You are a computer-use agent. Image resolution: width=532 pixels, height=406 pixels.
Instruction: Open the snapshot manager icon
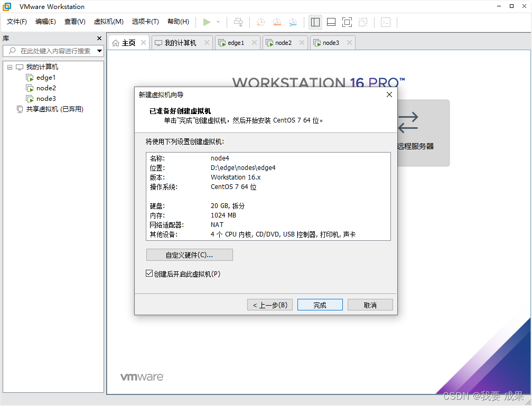coord(292,22)
